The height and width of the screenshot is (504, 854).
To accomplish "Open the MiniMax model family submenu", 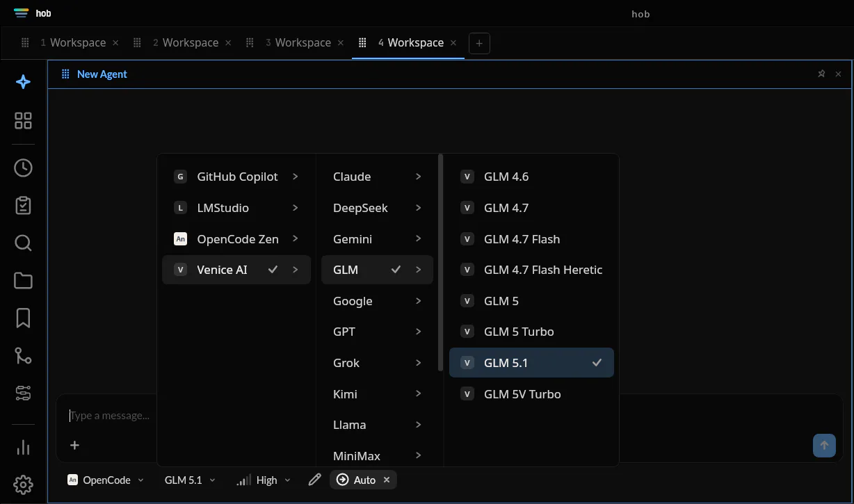I will (x=377, y=456).
